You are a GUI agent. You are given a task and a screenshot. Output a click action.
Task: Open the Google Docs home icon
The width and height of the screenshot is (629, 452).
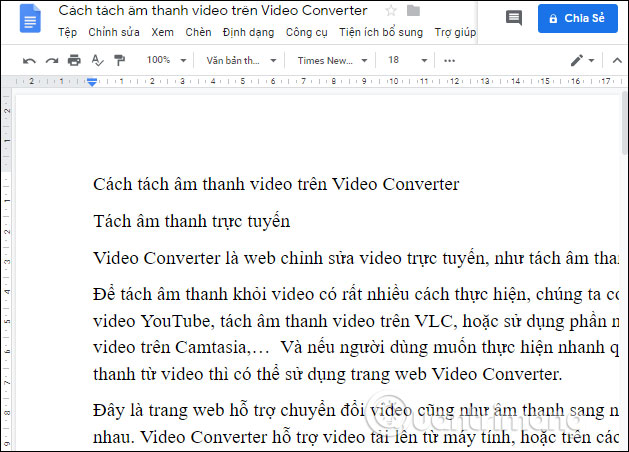click(30, 19)
